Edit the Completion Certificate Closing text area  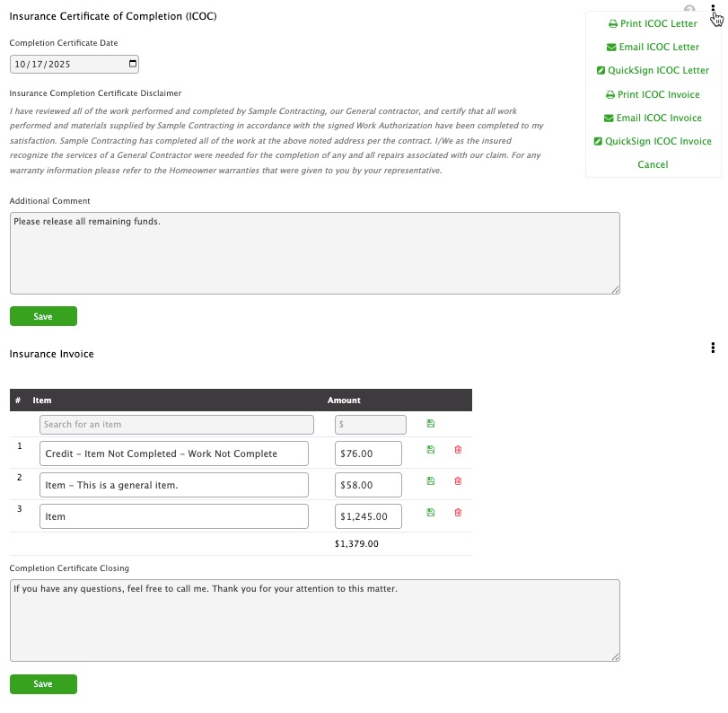(x=315, y=621)
